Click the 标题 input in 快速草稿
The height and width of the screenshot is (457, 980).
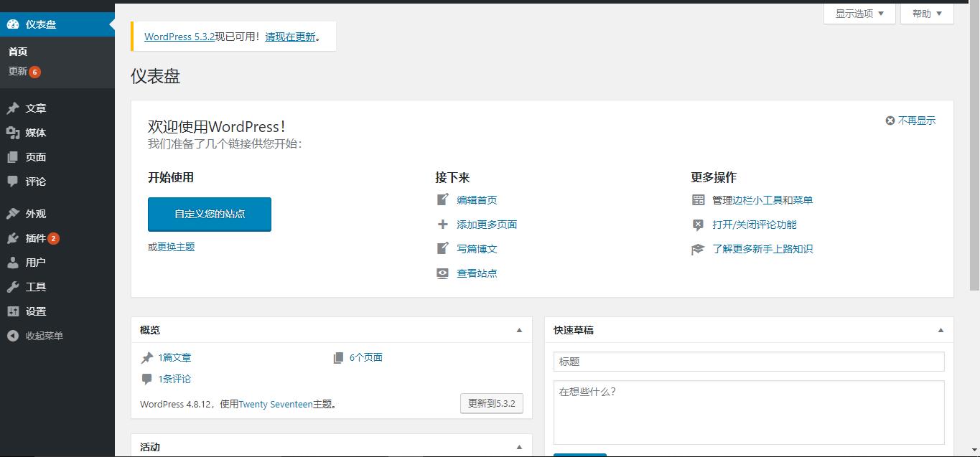coord(748,361)
